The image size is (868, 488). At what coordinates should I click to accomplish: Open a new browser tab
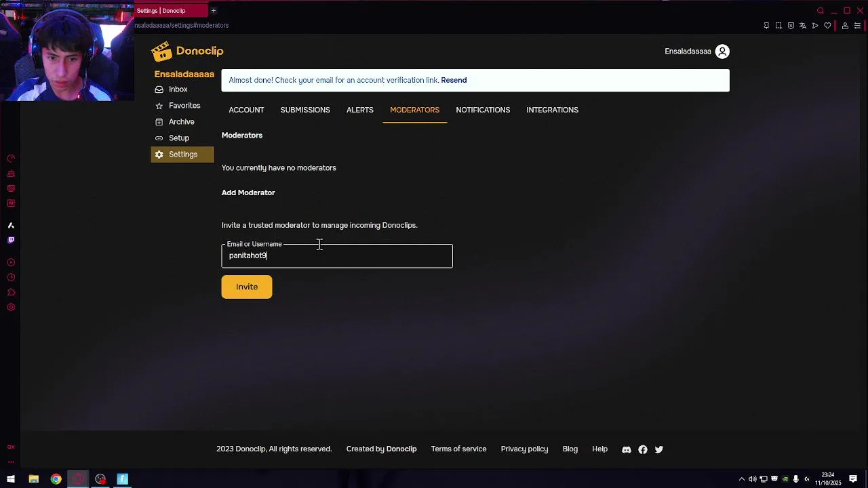[x=213, y=11]
